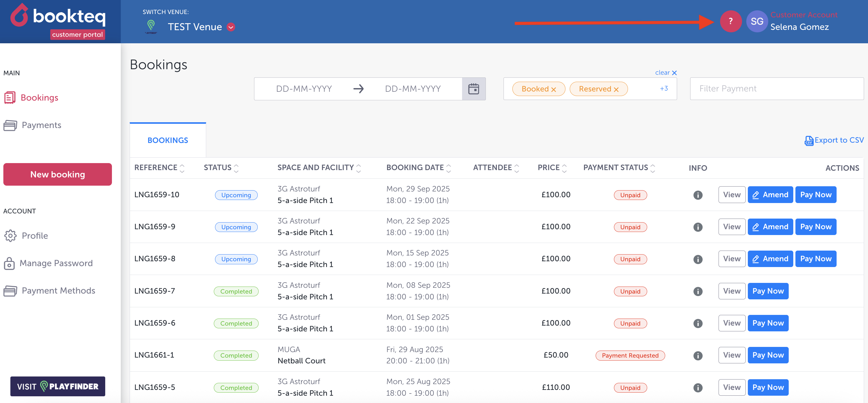Open the calendar date picker icon

[x=473, y=89]
